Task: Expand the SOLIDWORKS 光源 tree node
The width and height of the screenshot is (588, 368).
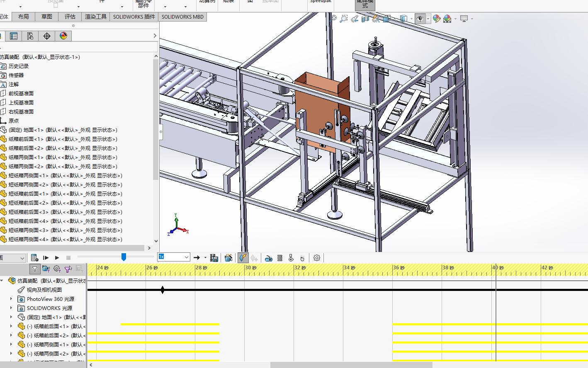Action: [x=11, y=308]
